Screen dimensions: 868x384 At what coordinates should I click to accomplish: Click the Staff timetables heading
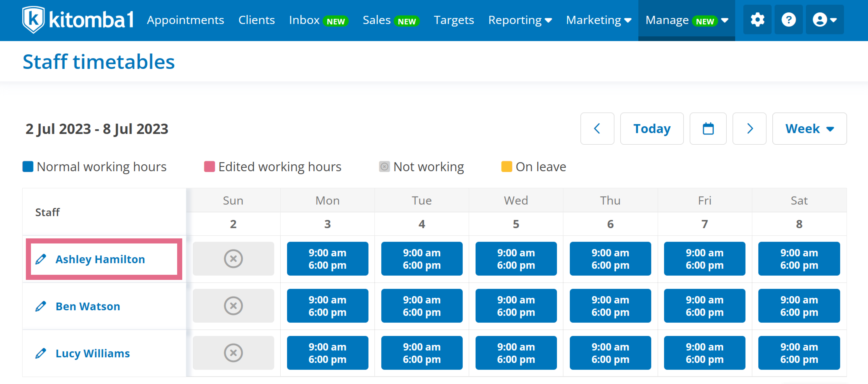pyautogui.click(x=99, y=62)
